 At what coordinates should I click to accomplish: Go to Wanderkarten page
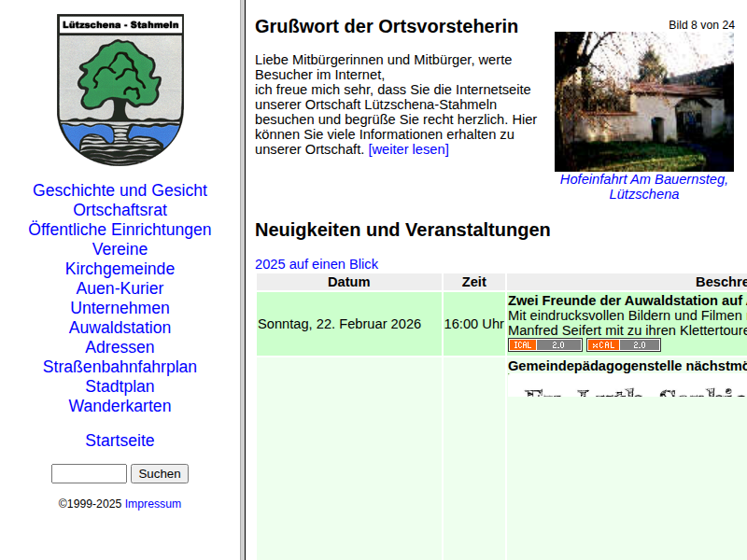point(120,406)
